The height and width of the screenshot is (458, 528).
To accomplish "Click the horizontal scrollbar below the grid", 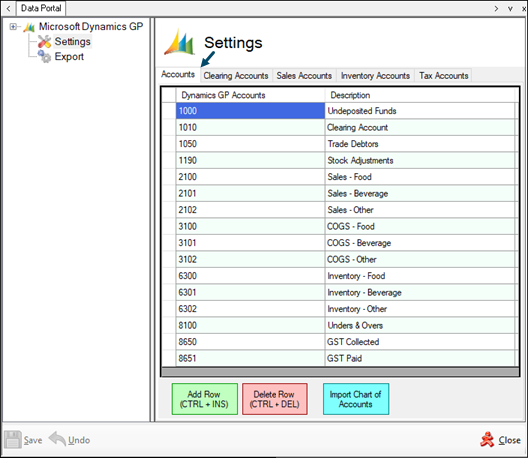I will point(340,372).
